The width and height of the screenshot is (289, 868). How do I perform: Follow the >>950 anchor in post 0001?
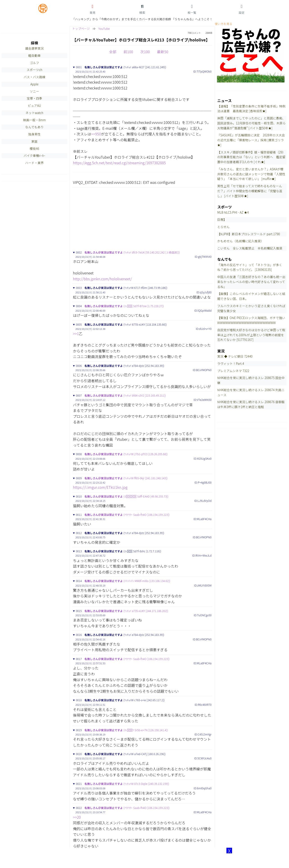(x=96, y=134)
